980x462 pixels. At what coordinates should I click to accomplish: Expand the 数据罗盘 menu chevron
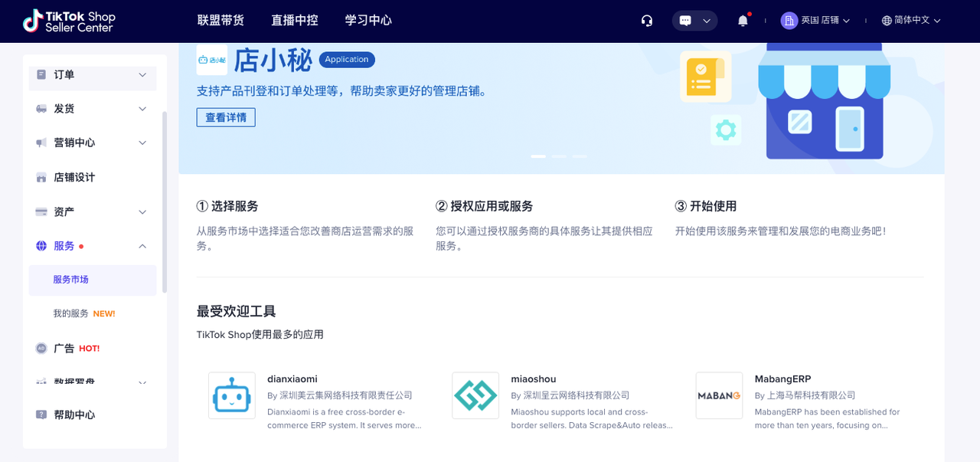point(142,382)
